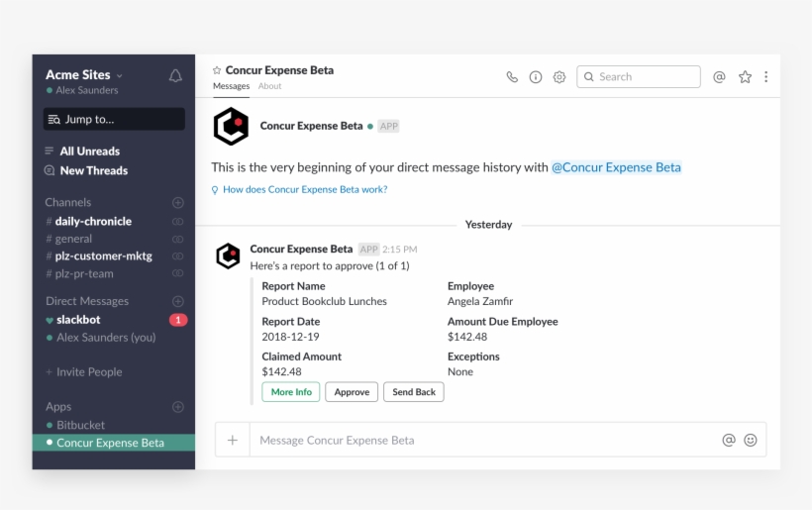Click the Send Back button

414,392
